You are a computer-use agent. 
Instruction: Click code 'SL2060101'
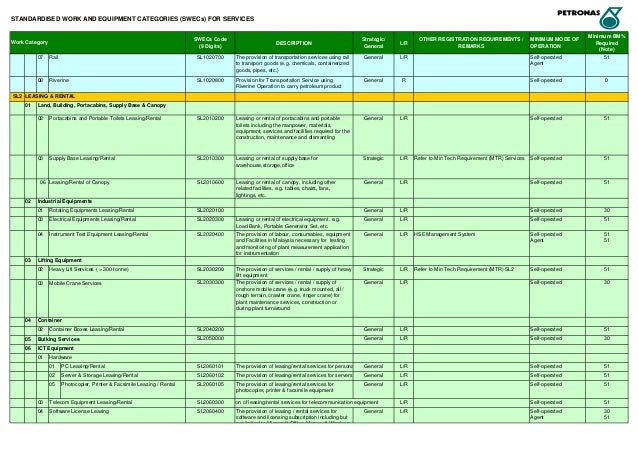tap(210, 367)
